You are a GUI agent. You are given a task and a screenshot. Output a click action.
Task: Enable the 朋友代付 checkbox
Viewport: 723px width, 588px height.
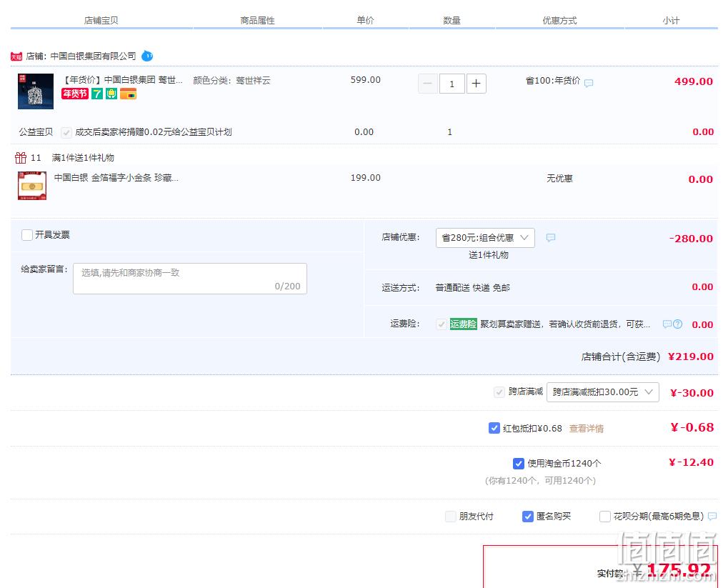tap(451, 516)
